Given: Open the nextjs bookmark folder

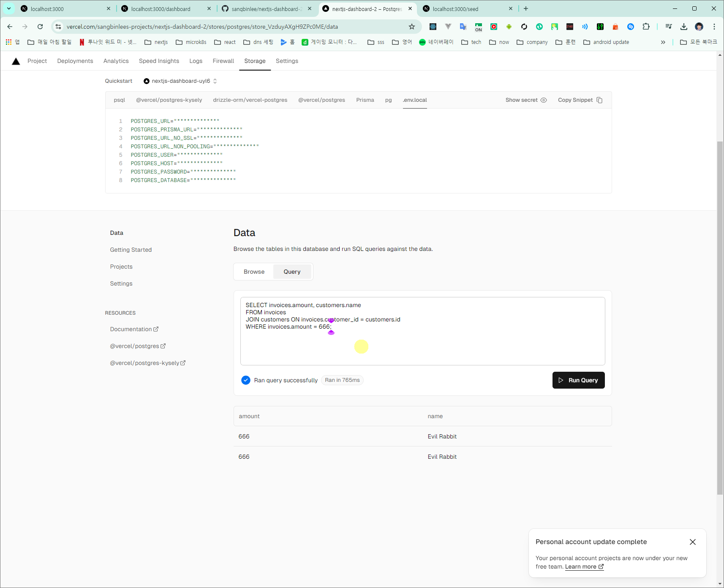Looking at the screenshot, I should pyautogui.click(x=156, y=42).
